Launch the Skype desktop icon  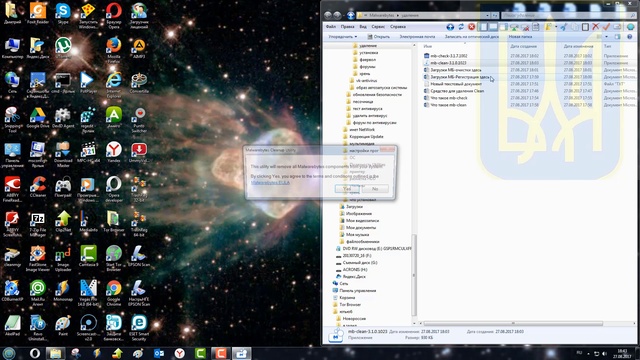63,13
